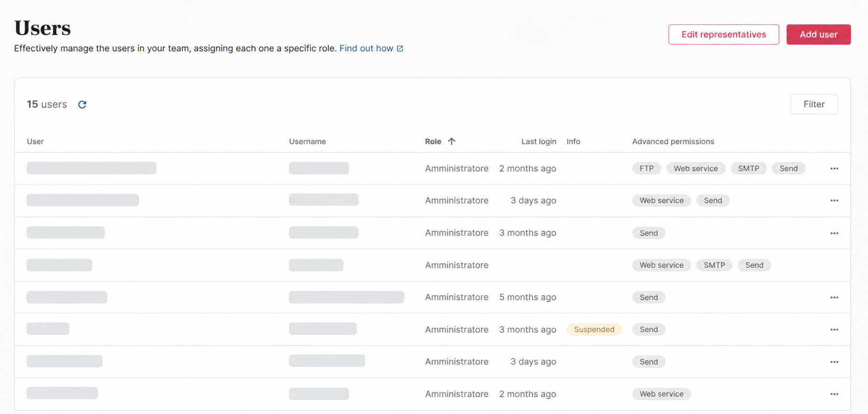The width and height of the screenshot is (868, 414).
Task: Click Send tag in the FTP row
Action: [x=789, y=168]
